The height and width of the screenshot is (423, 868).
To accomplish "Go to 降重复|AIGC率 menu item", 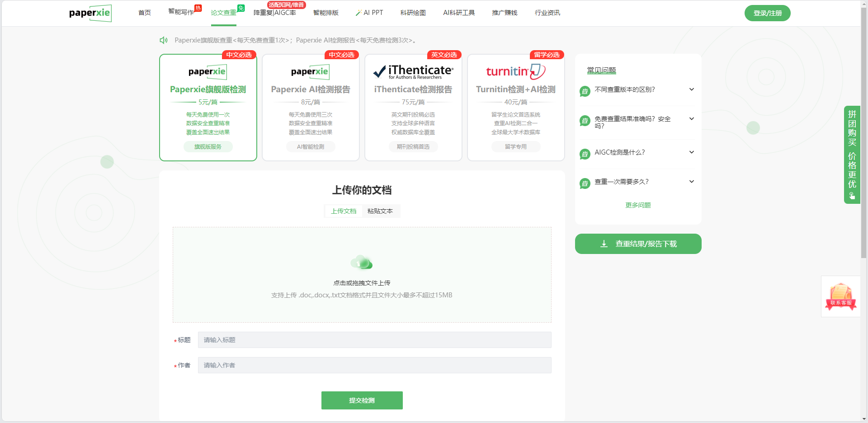I will (274, 13).
